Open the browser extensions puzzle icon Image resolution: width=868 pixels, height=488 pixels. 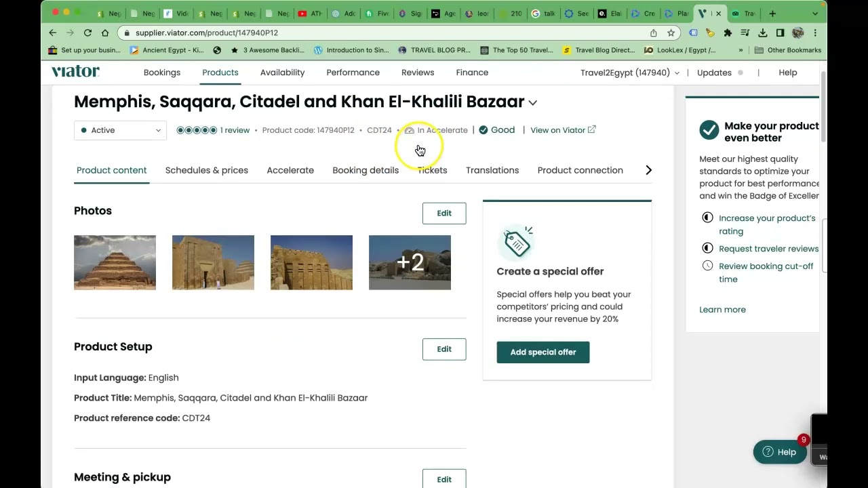click(x=728, y=33)
